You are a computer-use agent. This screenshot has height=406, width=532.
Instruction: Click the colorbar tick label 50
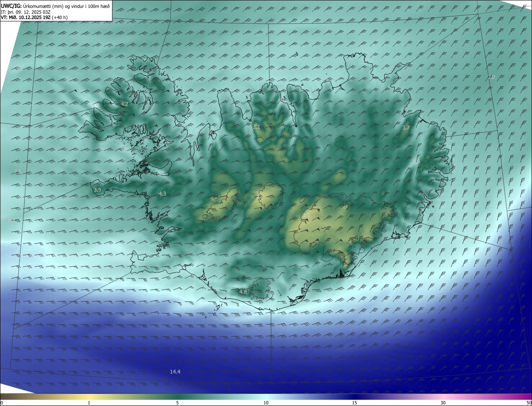tap(529, 403)
